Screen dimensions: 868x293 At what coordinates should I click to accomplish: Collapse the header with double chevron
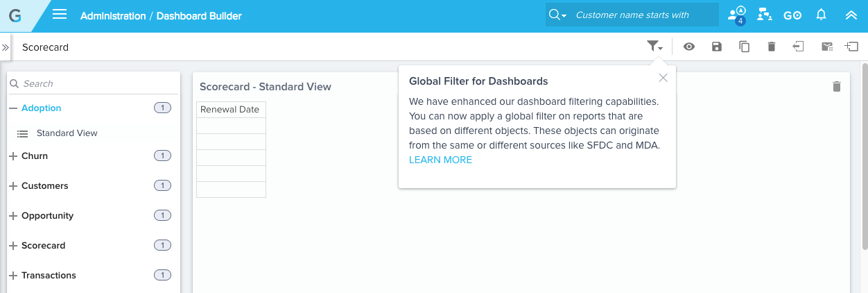tap(851, 15)
